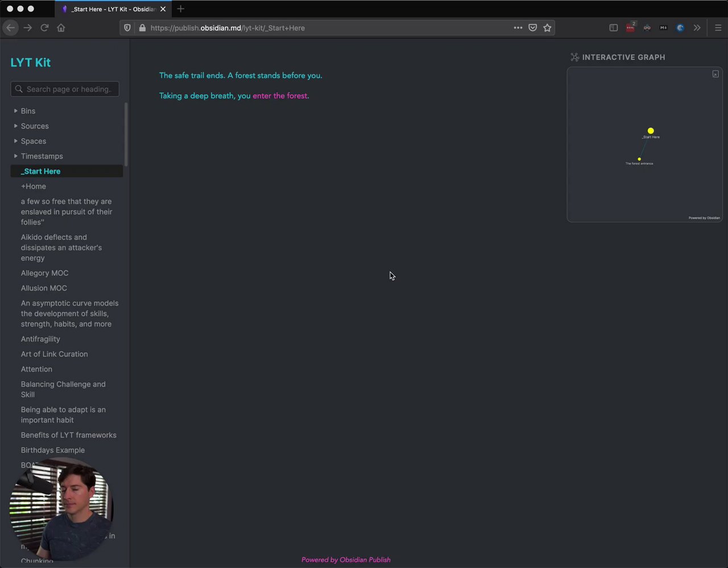
Task: Save page to Pocket
Action: coord(532,28)
